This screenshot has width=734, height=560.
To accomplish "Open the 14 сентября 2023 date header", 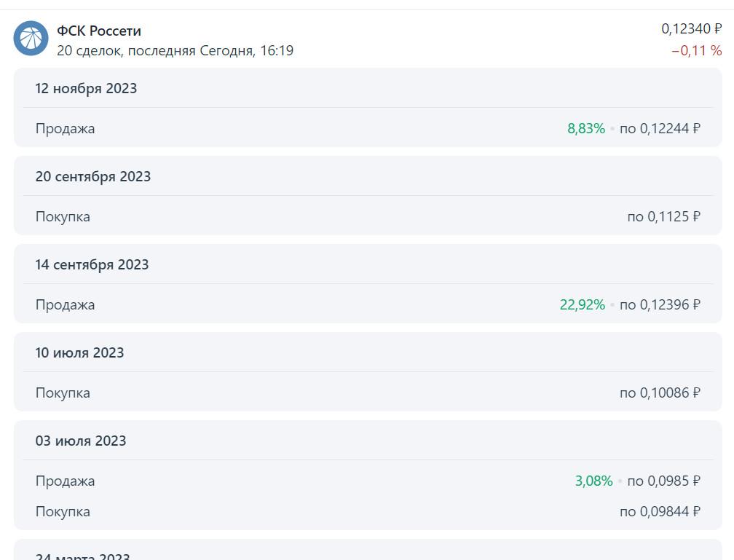I will coord(92,264).
